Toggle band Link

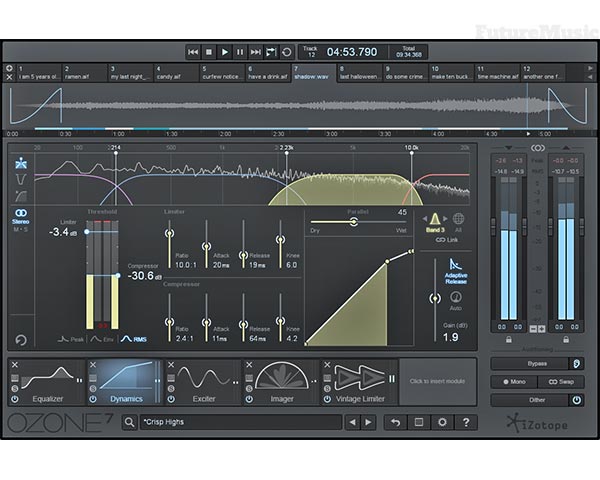pyautogui.click(x=447, y=240)
